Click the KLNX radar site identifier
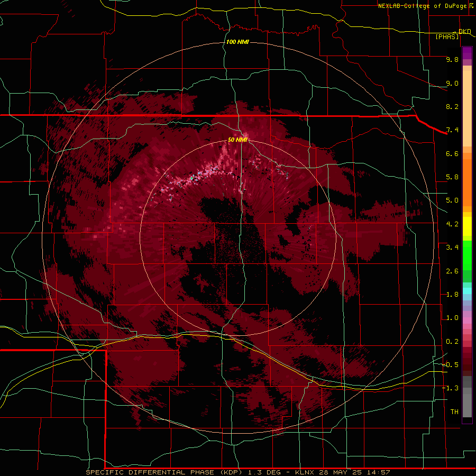The width and height of the screenshot is (476, 476). 305,472
